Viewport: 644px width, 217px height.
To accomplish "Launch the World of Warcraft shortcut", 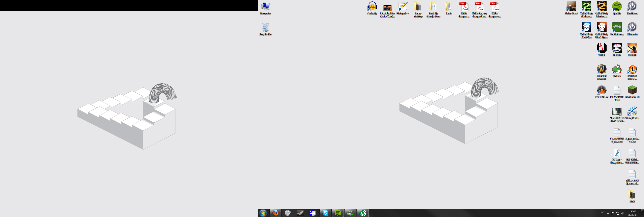I will click(602, 72).
